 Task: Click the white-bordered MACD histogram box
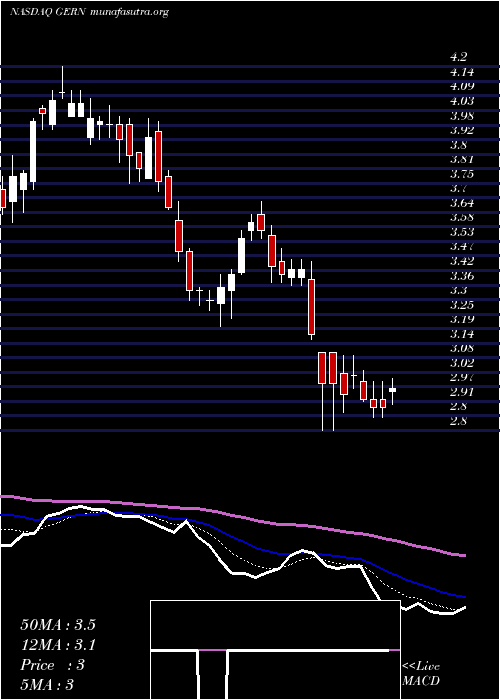tap(275, 650)
